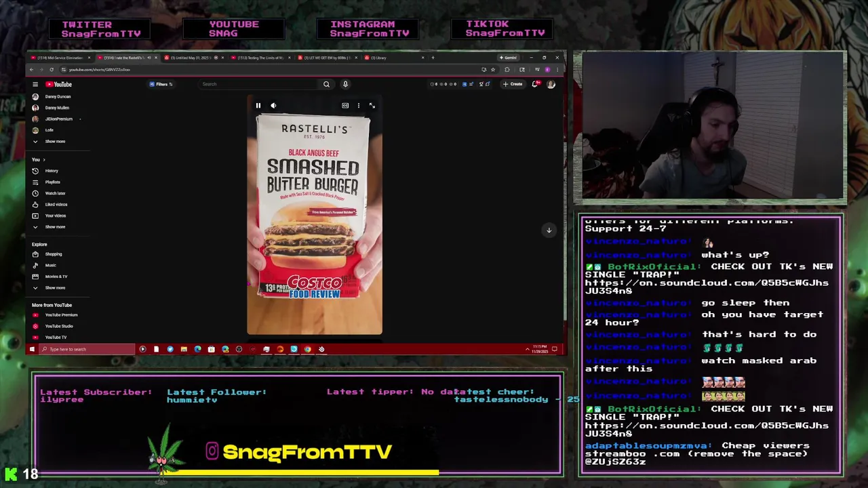868x488 pixels.
Task: Start voice search with microphone icon
Action: [x=345, y=84]
